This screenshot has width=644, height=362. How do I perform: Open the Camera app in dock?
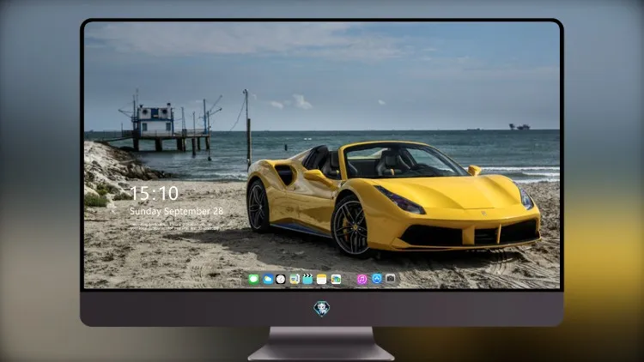click(391, 279)
